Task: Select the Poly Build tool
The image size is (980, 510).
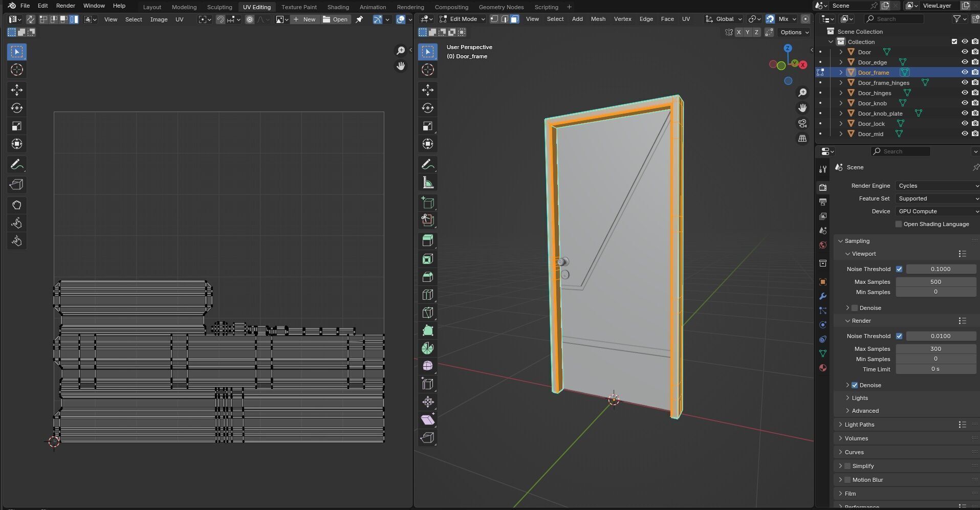Action: tap(428, 330)
